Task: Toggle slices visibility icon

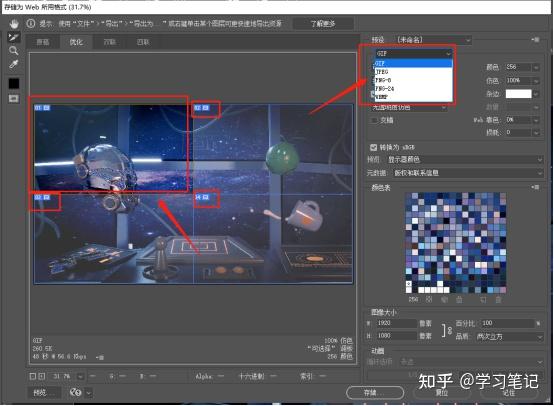Action: point(14,98)
